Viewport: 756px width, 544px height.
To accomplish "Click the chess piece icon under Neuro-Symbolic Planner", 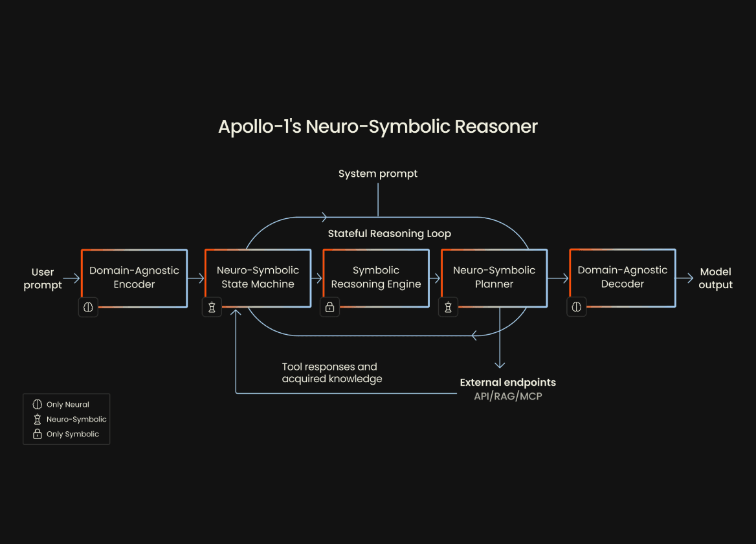I will (x=448, y=308).
